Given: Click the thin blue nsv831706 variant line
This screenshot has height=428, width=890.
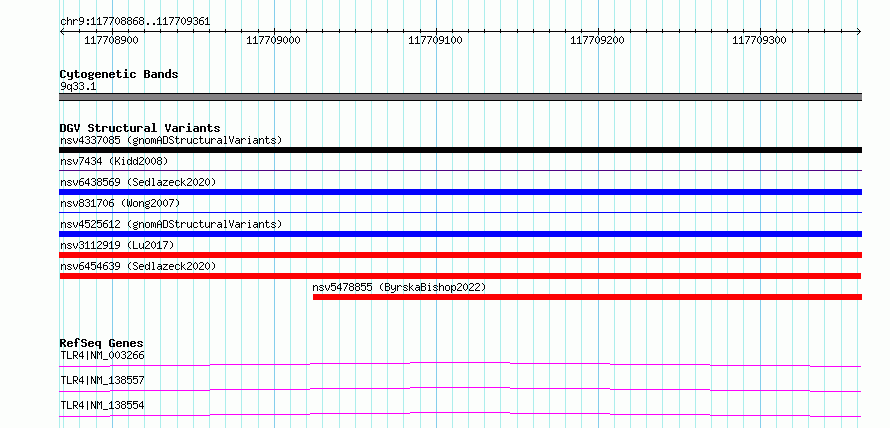Looking at the screenshot, I should coord(460,212).
